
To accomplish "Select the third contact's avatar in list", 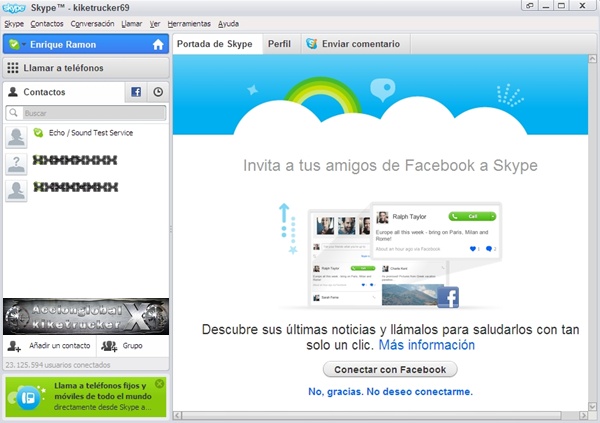I will 16,191.
